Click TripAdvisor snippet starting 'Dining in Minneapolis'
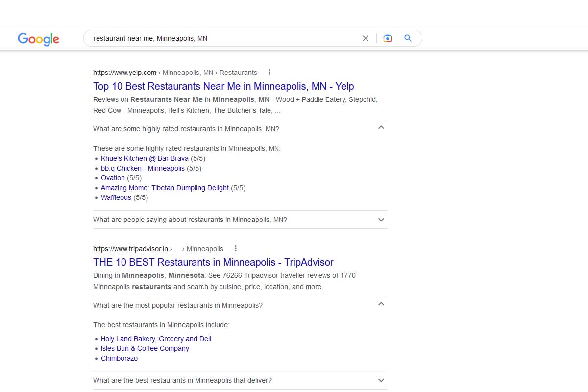Screen dimensions: 588x392 click(224, 281)
